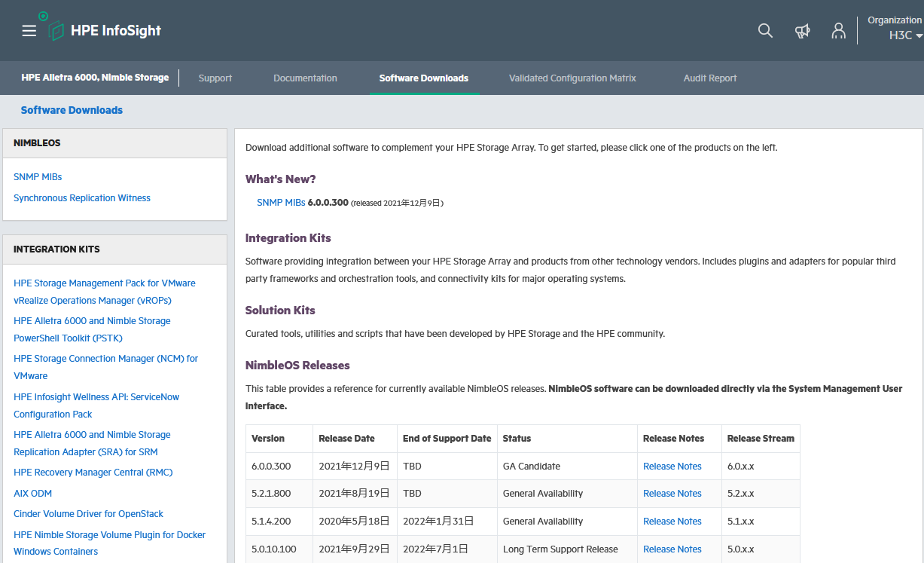Select HPE Alletra 6000, Nimble Storage heading
The image size is (924, 563).
[95, 78]
